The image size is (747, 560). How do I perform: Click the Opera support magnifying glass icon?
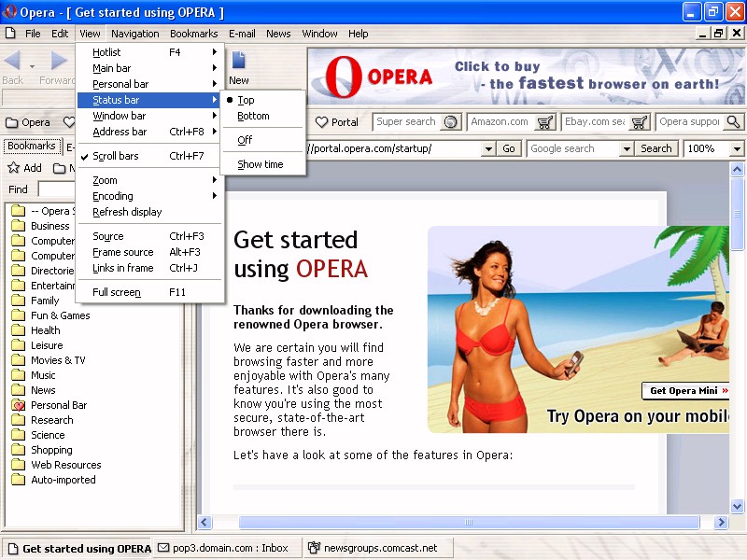(x=733, y=122)
